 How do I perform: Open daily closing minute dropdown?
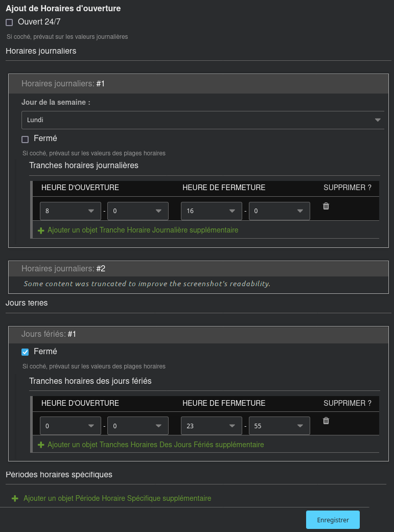click(x=280, y=211)
